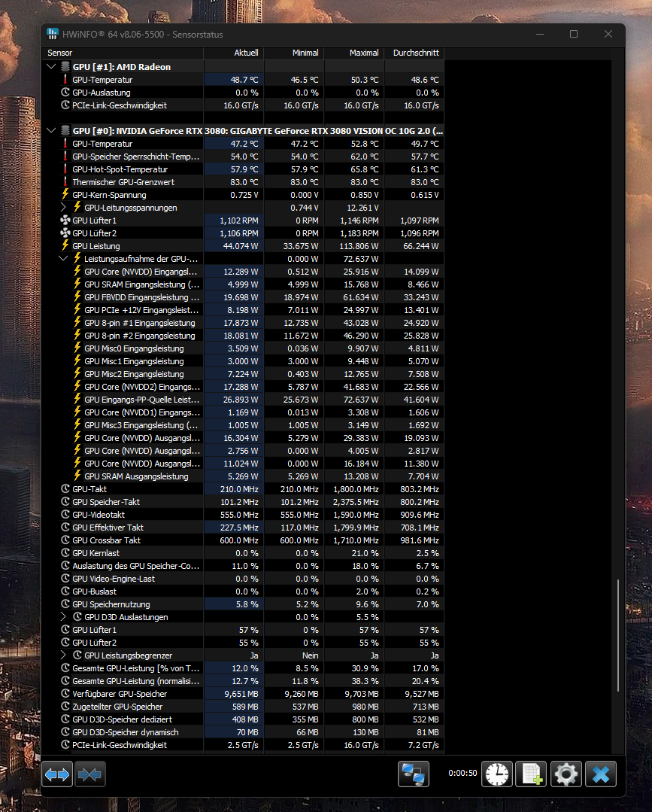Select the GPU Misc0 Eingangsleistung row
The image size is (652, 812).
(243, 348)
